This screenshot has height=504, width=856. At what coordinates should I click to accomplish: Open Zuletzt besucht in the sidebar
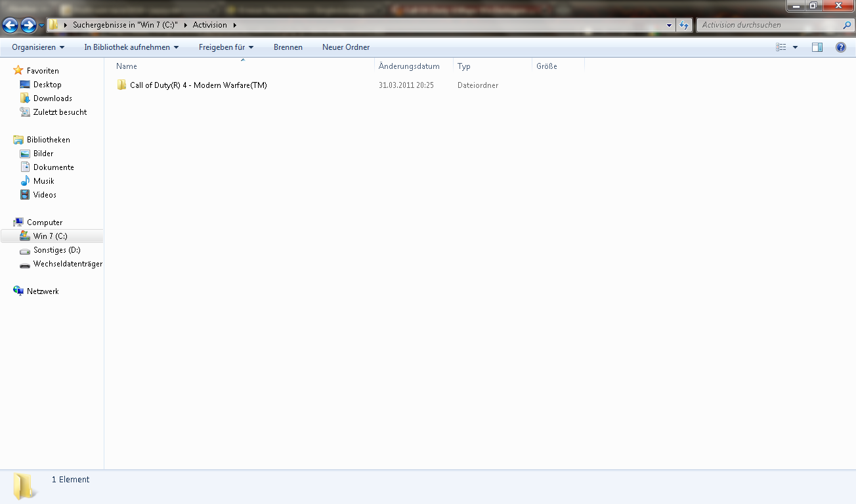[x=60, y=112]
